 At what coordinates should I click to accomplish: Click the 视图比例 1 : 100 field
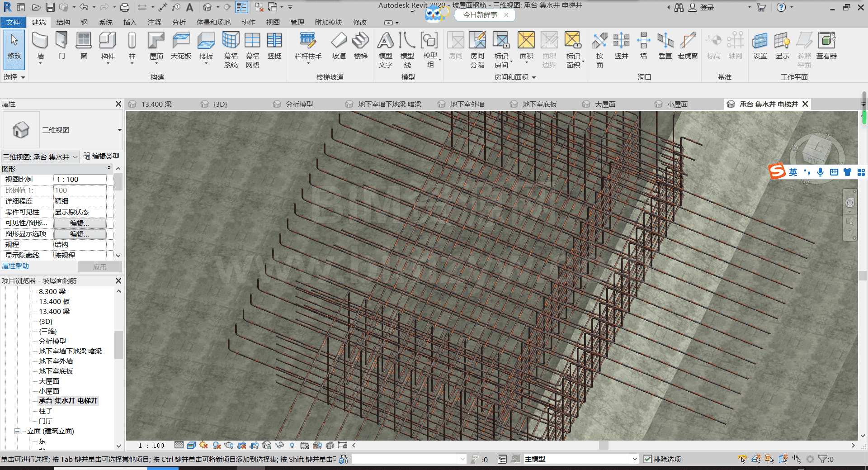coord(80,180)
